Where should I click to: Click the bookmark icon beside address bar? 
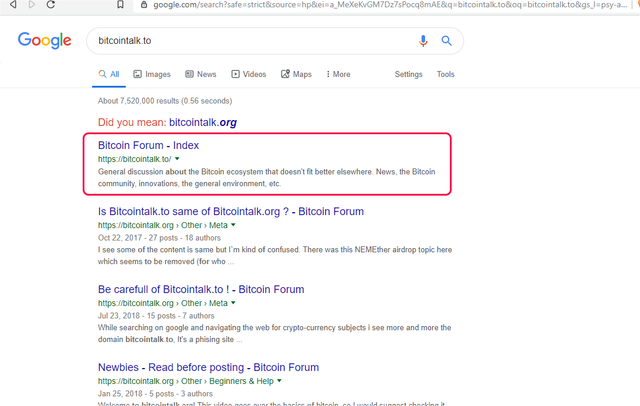click(120, 4)
